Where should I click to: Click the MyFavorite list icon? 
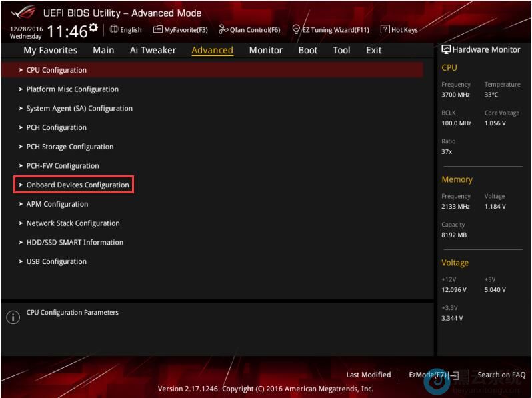coord(158,29)
